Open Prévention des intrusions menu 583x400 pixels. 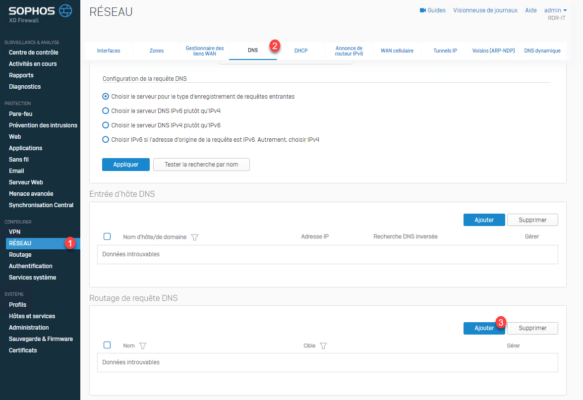43,125
